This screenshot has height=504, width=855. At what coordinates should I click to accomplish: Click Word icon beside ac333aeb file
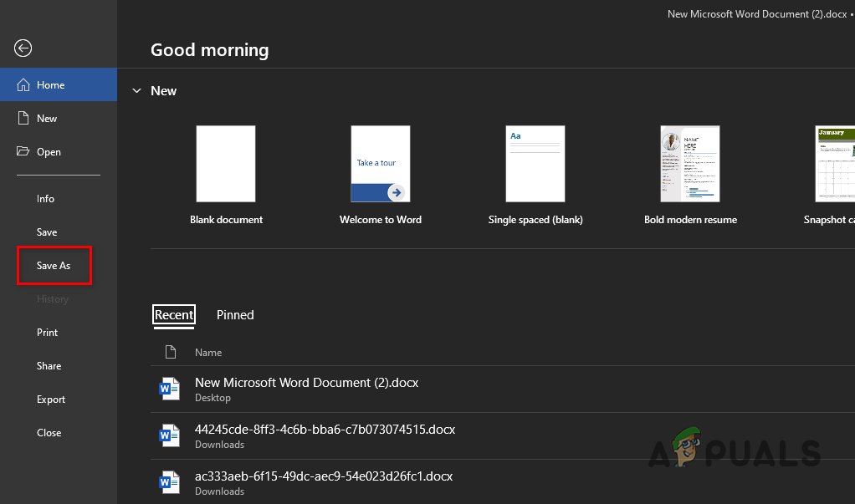[170, 482]
